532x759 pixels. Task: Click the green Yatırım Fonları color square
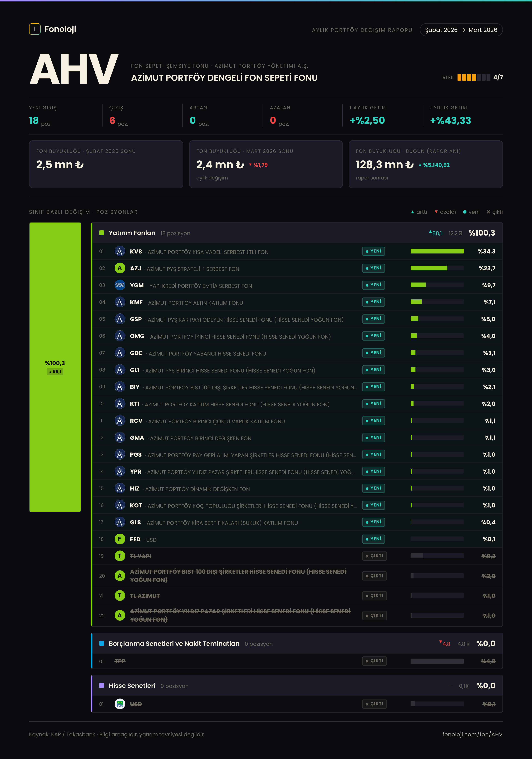click(x=102, y=233)
